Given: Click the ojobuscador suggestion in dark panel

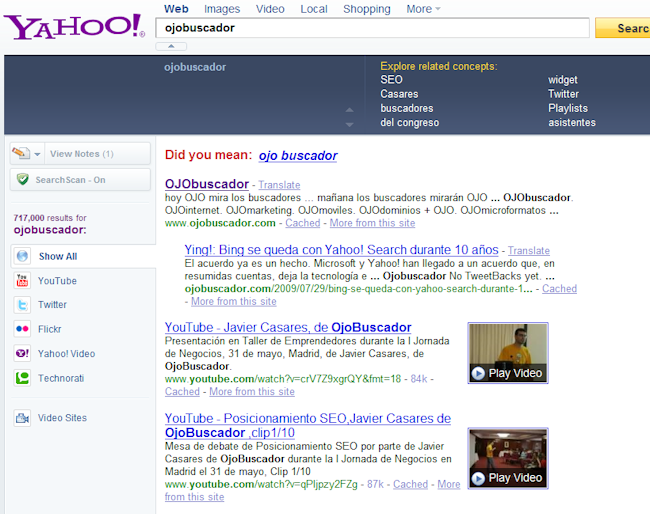Looking at the screenshot, I should (x=195, y=67).
